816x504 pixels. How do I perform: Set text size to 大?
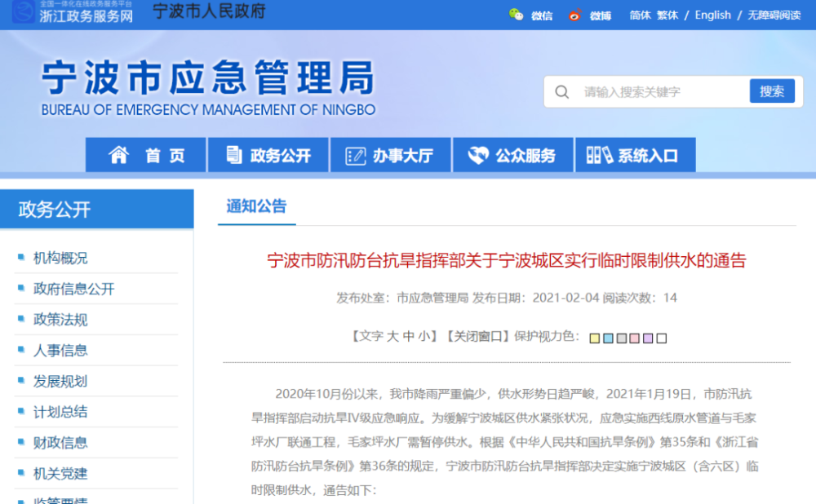[x=392, y=337]
